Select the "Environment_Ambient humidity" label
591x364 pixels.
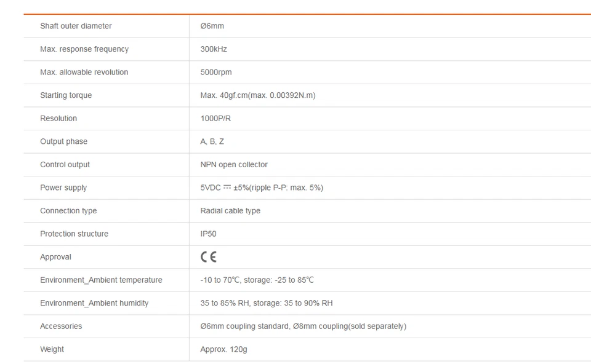94,303
